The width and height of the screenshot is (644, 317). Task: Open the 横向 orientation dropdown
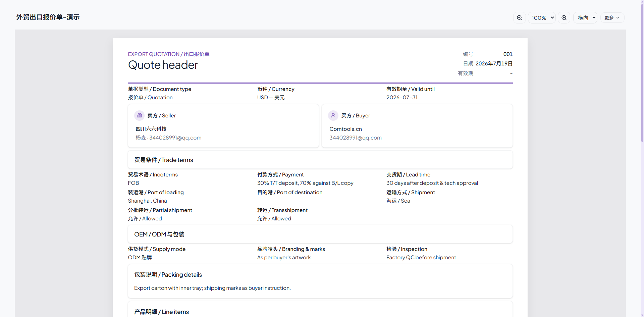585,18
